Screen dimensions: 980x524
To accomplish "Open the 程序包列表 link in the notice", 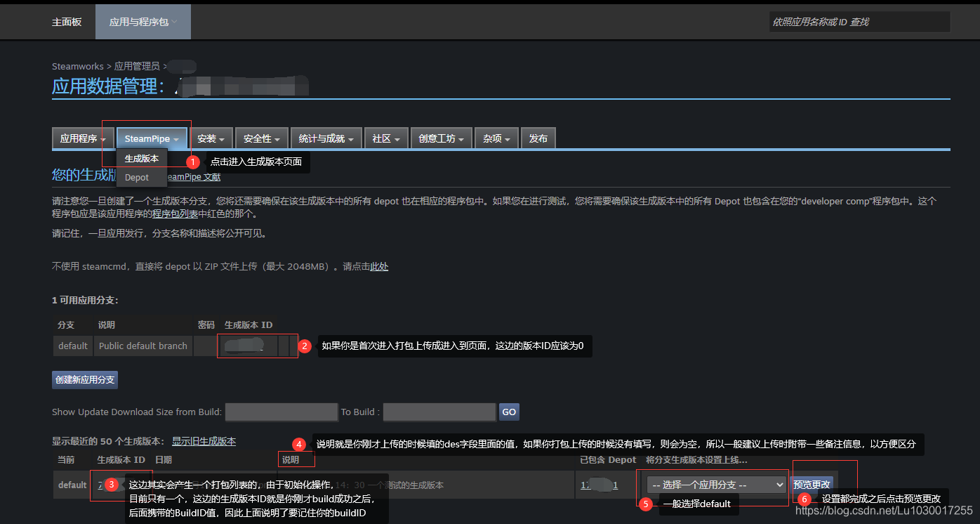I will [x=175, y=214].
